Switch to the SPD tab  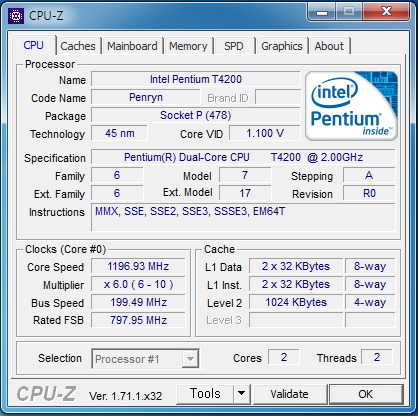pyautogui.click(x=234, y=46)
